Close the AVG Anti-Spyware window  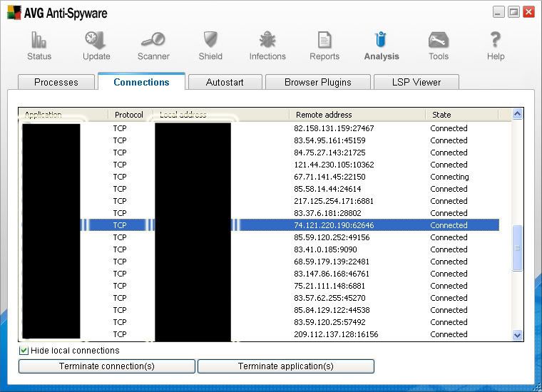(x=528, y=12)
